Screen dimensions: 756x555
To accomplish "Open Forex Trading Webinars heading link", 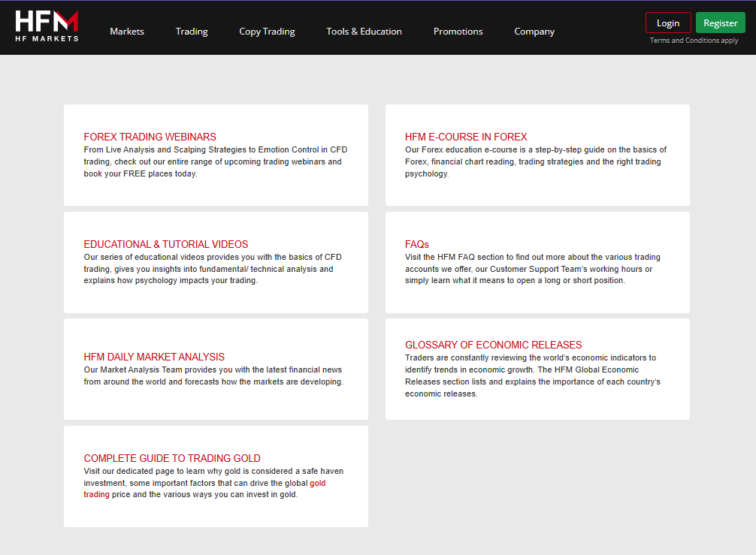I will 150,137.
